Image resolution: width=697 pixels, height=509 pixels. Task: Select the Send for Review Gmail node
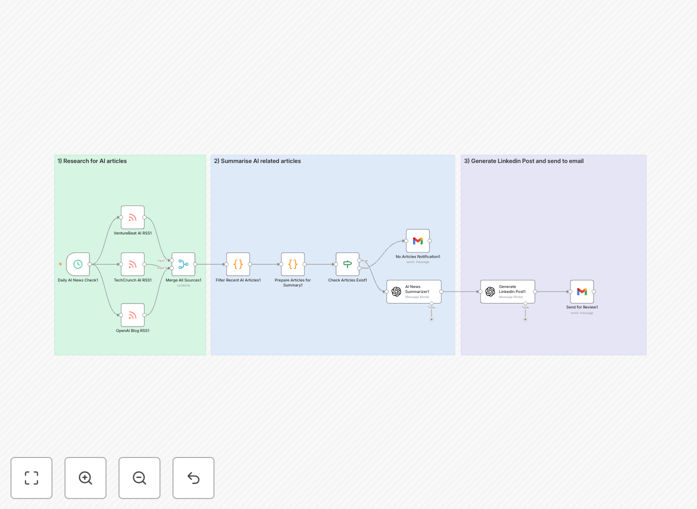click(582, 292)
